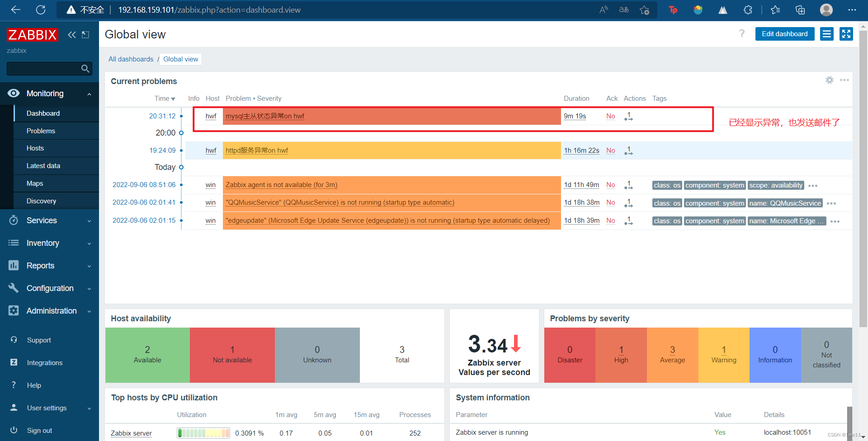Collapse the Monitoring menu section

click(49, 94)
